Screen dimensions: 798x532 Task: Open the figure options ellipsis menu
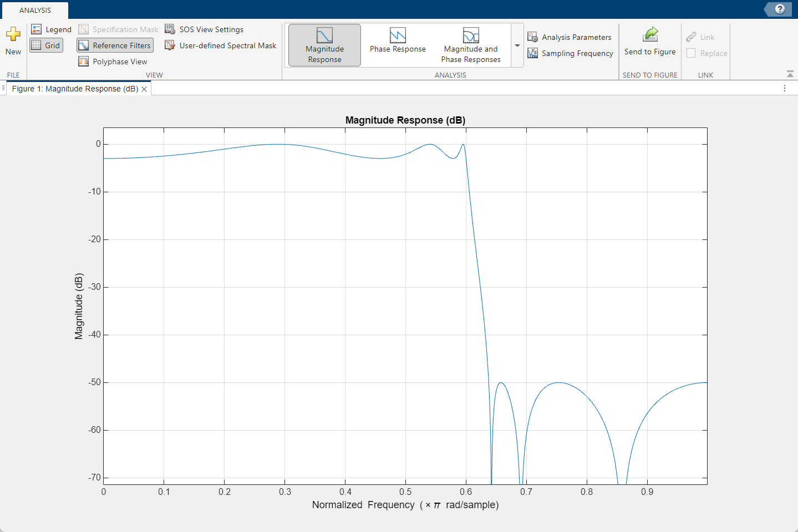point(784,88)
